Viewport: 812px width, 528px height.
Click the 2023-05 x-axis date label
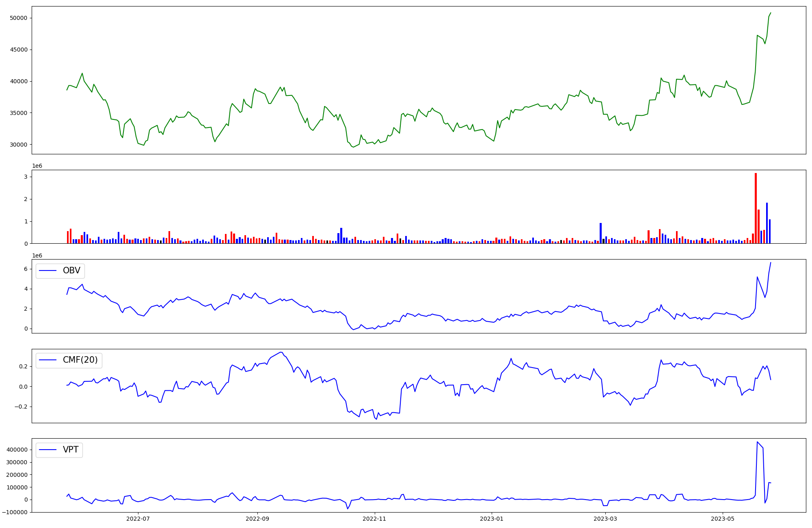tap(723, 519)
